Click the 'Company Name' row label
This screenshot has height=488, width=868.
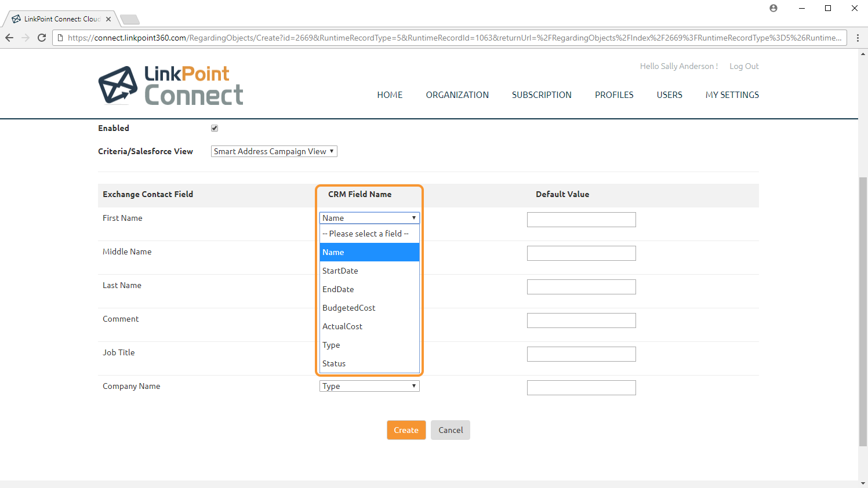pyautogui.click(x=131, y=386)
